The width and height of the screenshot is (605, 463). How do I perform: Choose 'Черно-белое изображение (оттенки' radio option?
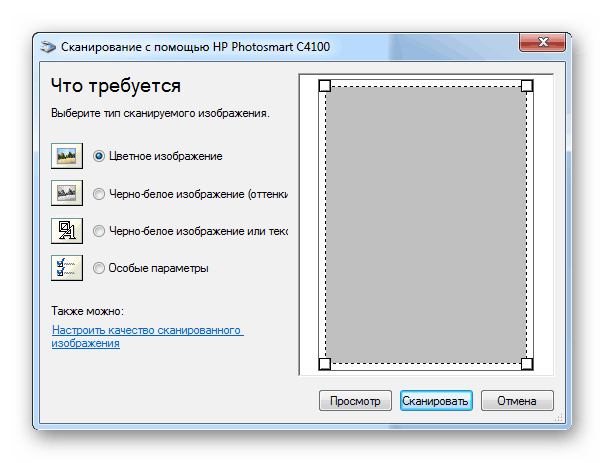tap(99, 193)
